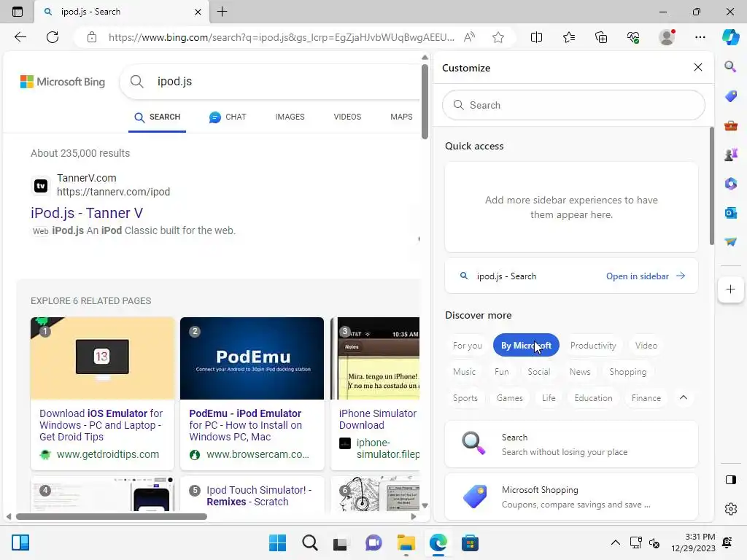View site information lock icon
This screenshot has height=560, width=747.
click(92, 37)
